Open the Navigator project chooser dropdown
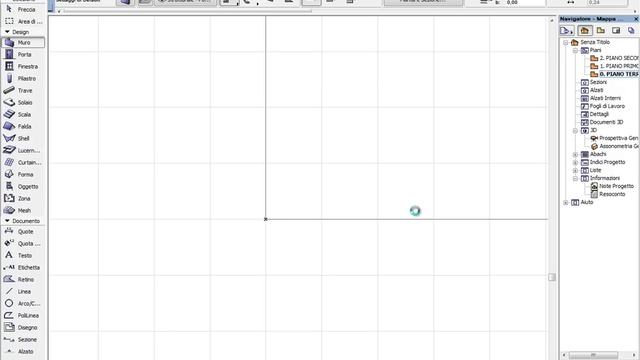The image size is (640, 360). click(567, 31)
